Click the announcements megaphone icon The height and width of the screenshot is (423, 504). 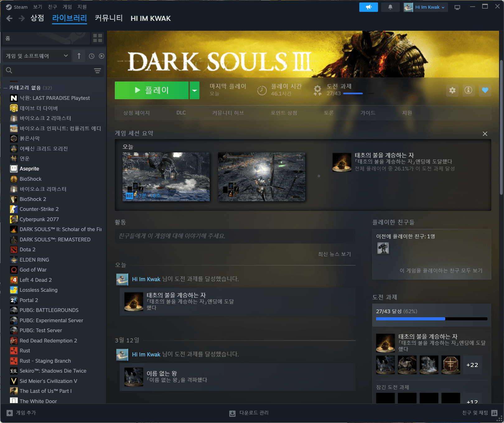(368, 7)
